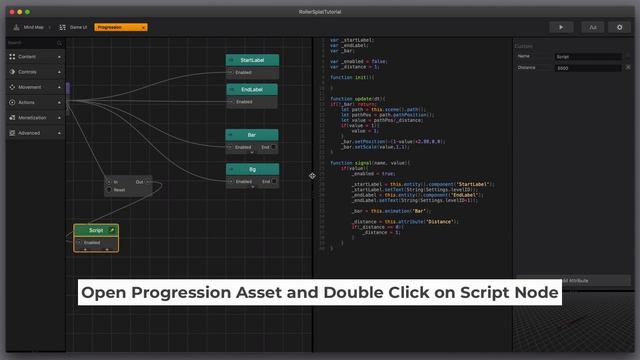
Task: Click the Bar node's Enabled input port
Action: coord(231,147)
